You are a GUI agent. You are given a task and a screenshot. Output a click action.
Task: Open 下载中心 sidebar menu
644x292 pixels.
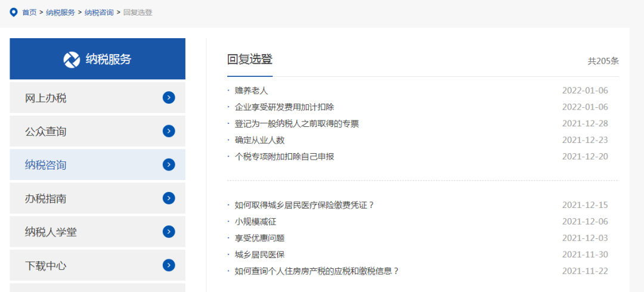[x=97, y=266]
